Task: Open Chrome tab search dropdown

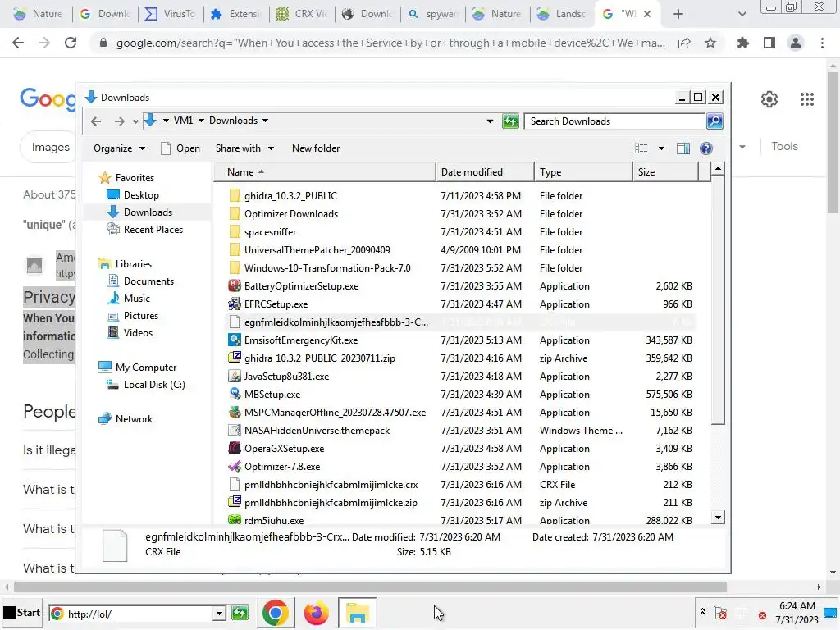Action: (742, 15)
